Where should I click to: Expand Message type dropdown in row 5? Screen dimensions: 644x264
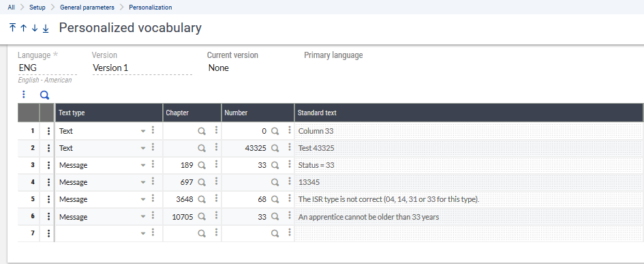tap(143, 199)
